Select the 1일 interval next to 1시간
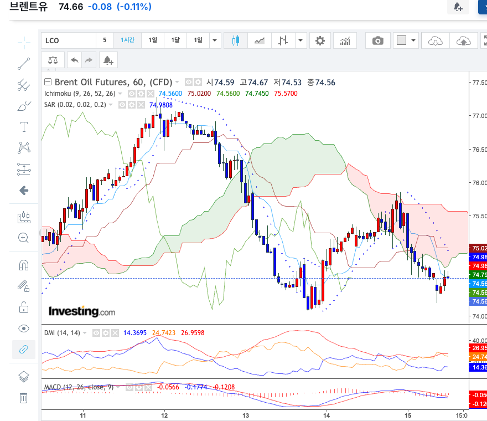 153,40
